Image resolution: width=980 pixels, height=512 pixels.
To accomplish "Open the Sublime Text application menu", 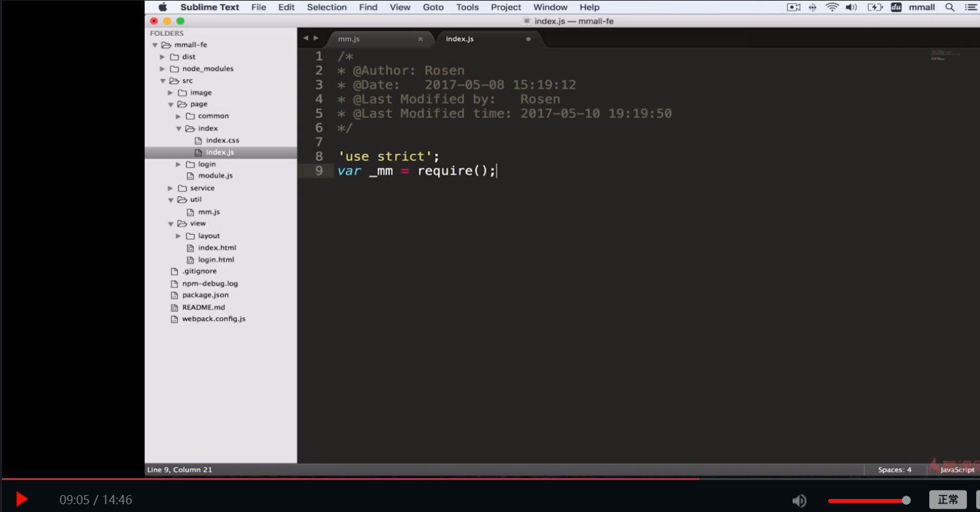I will [210, 7].
